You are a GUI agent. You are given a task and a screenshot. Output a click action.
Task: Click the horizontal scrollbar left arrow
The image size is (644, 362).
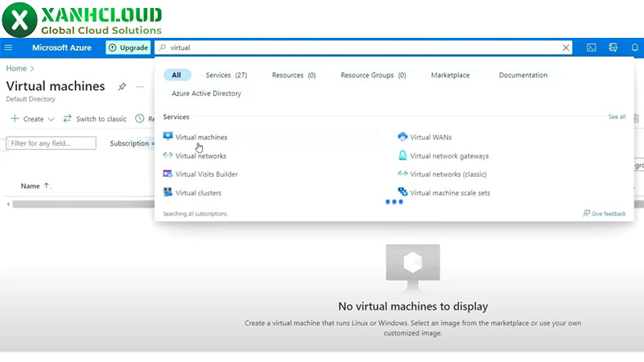[8, 204]
